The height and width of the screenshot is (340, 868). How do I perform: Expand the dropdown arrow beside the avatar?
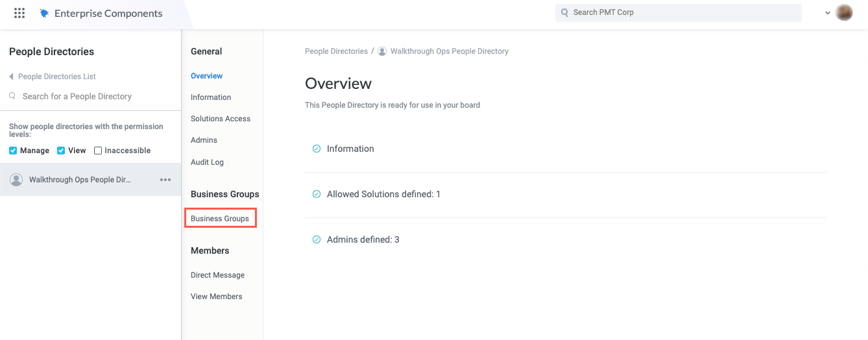[828, 13]
